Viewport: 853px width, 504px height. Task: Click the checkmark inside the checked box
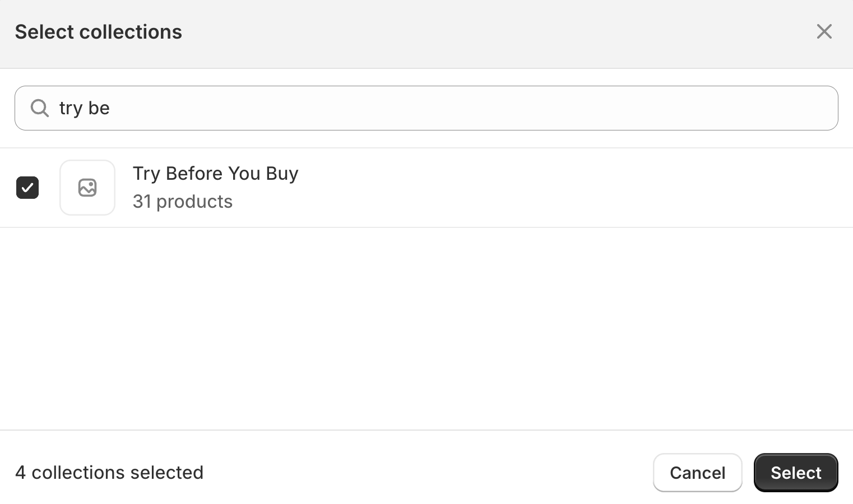click(27, 188)
